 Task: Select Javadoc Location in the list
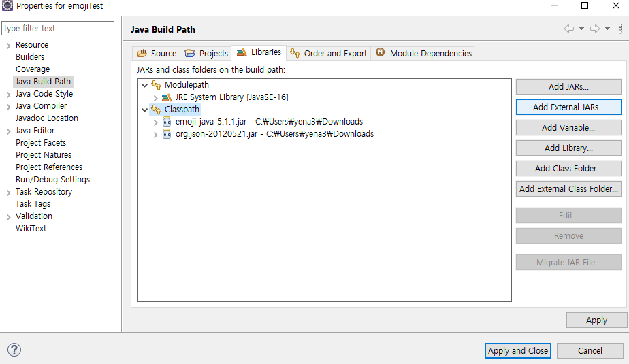tap(46, 118)
